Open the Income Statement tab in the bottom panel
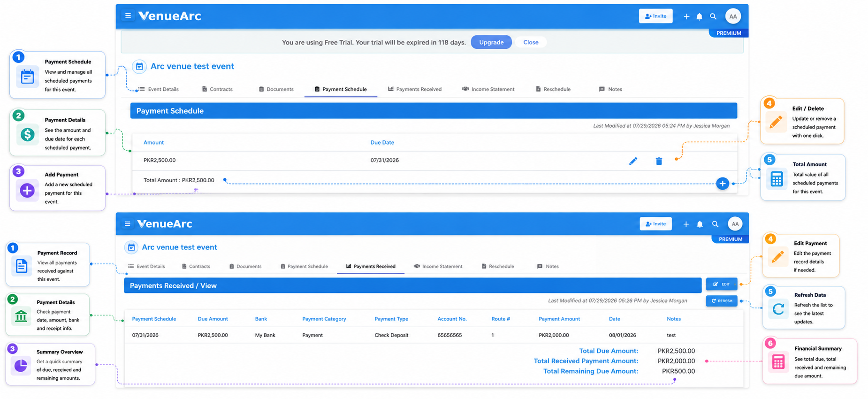Viewport: 868px width, 399px height. point(438,266)
